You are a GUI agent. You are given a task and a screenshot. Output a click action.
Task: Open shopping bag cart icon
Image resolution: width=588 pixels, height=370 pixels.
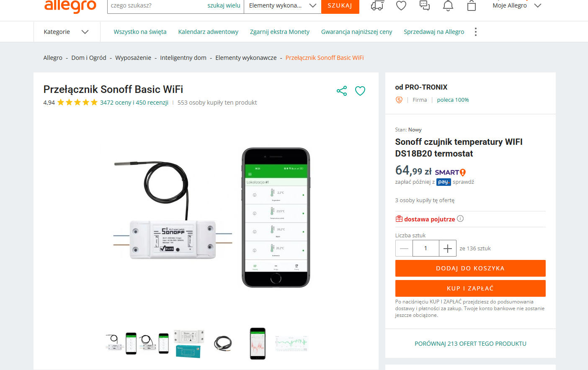point(472,5)
